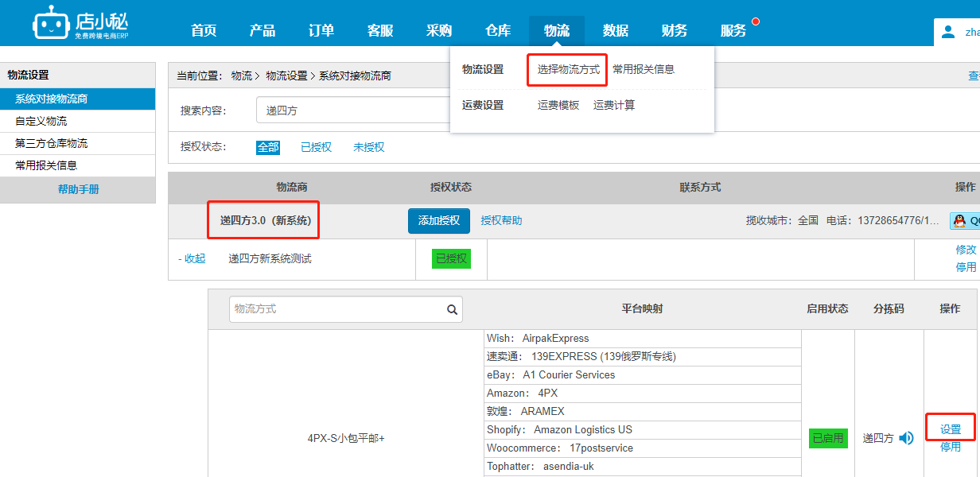Click the 搜索内容 input field
Screen dimensions: 980x477
pyautogui.click(x=354, y=111)
